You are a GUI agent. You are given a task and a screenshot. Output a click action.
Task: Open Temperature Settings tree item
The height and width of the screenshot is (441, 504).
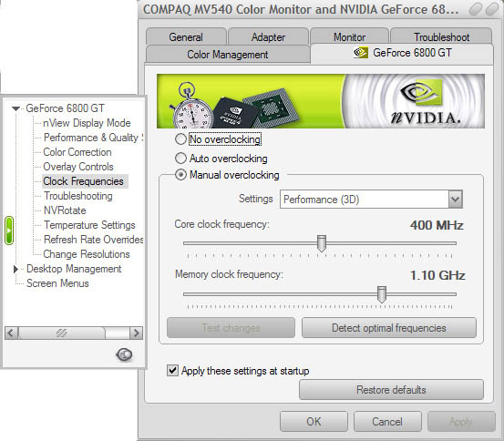(x=89, y=225)
